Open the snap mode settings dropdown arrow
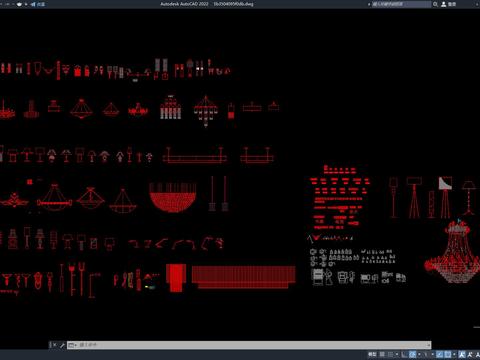Viewport: 480px width, 360px height. 397,354
